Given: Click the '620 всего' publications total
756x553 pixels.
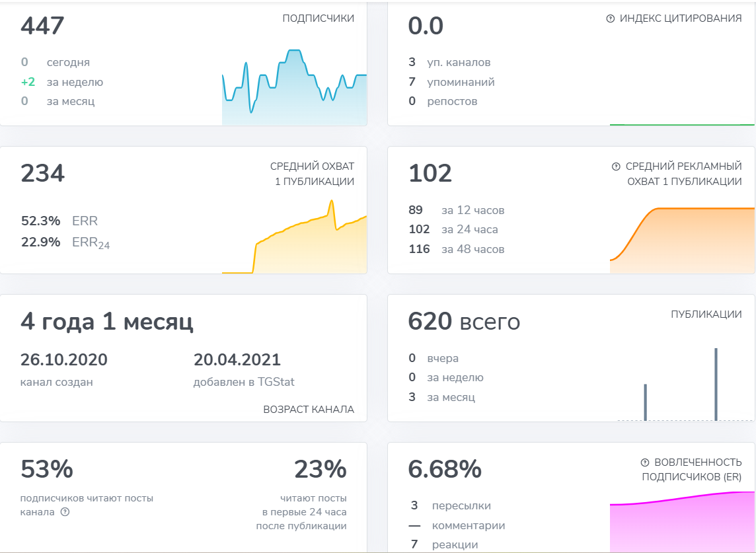Looking at the screenshot, I should coord(464,321).
